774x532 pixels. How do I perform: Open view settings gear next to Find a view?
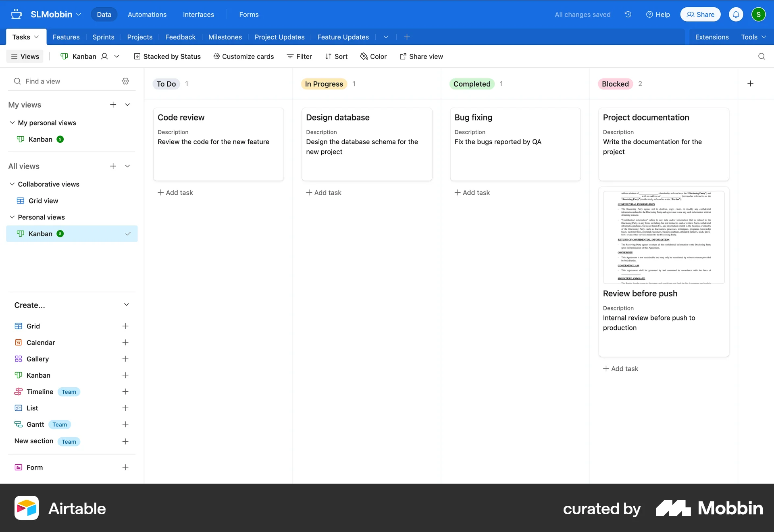(125, 81)
